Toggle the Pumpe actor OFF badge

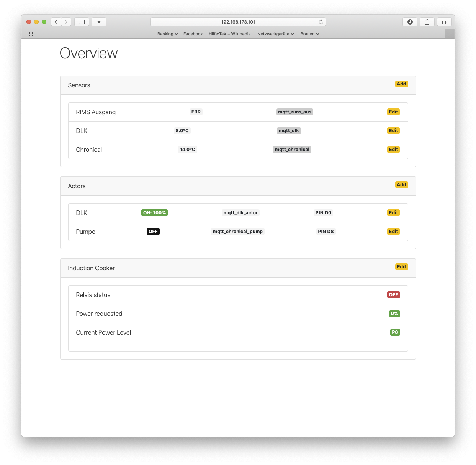click(x=153, y=232)
